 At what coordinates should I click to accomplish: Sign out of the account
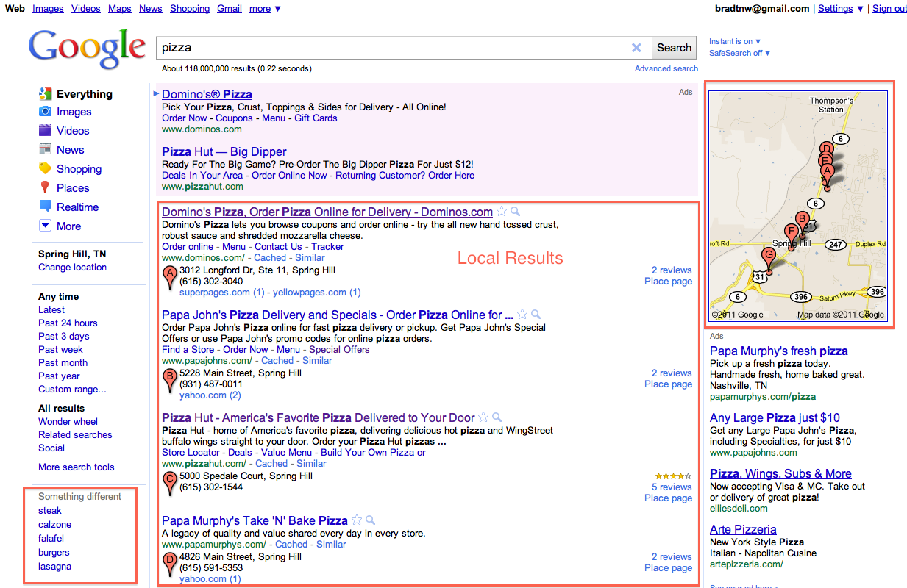pos(889,9)
